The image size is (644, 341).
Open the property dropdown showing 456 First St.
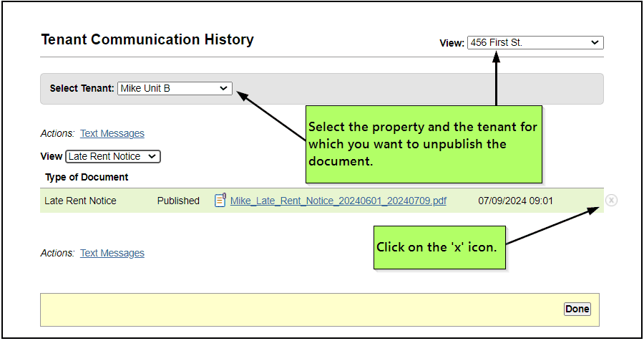535,43
